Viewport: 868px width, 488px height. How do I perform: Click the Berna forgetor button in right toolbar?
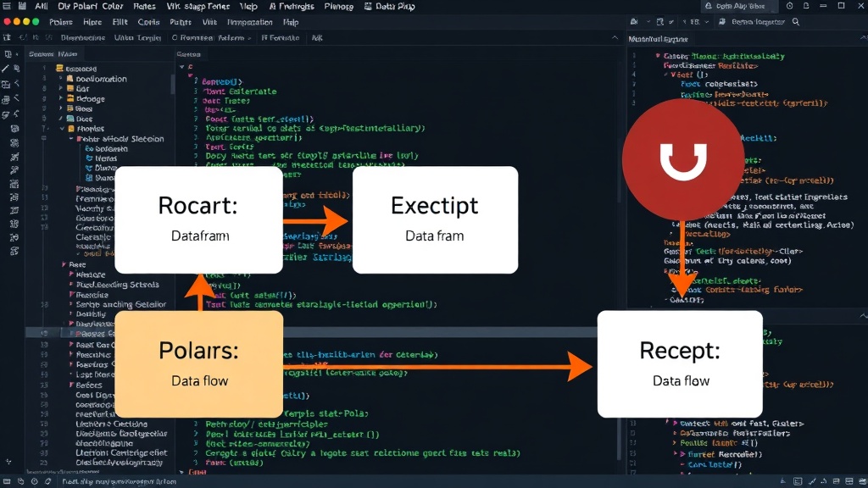click(752, 21)
